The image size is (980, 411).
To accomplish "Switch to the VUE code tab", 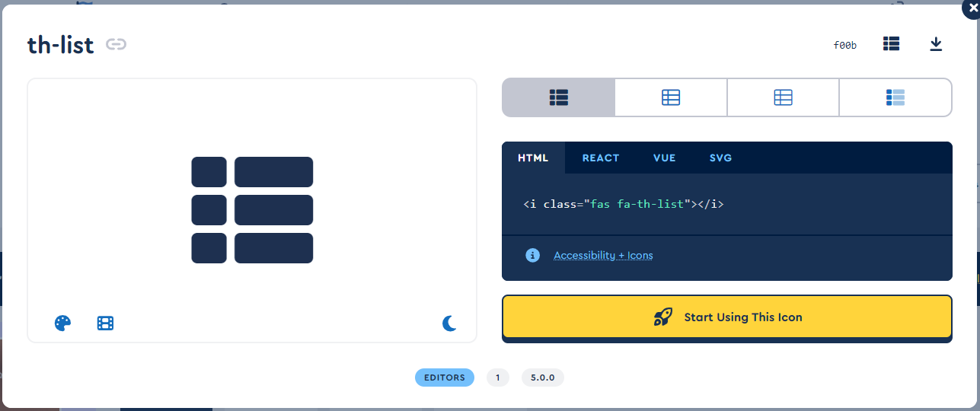I will (664, 158).
